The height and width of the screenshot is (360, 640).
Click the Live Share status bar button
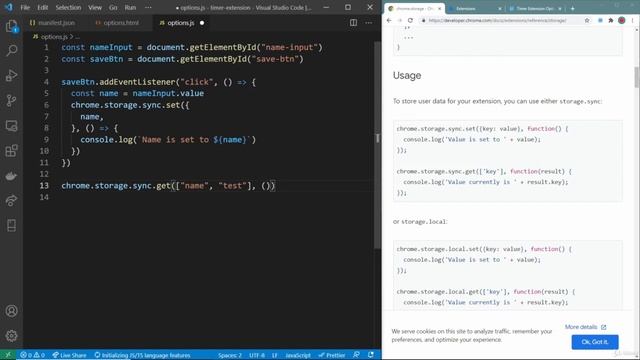point(69,355)
